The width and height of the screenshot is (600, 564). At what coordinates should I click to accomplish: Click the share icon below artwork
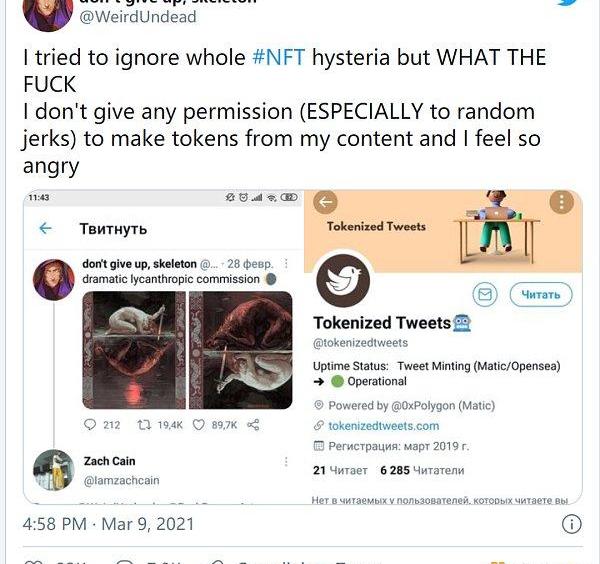point(253,425)
